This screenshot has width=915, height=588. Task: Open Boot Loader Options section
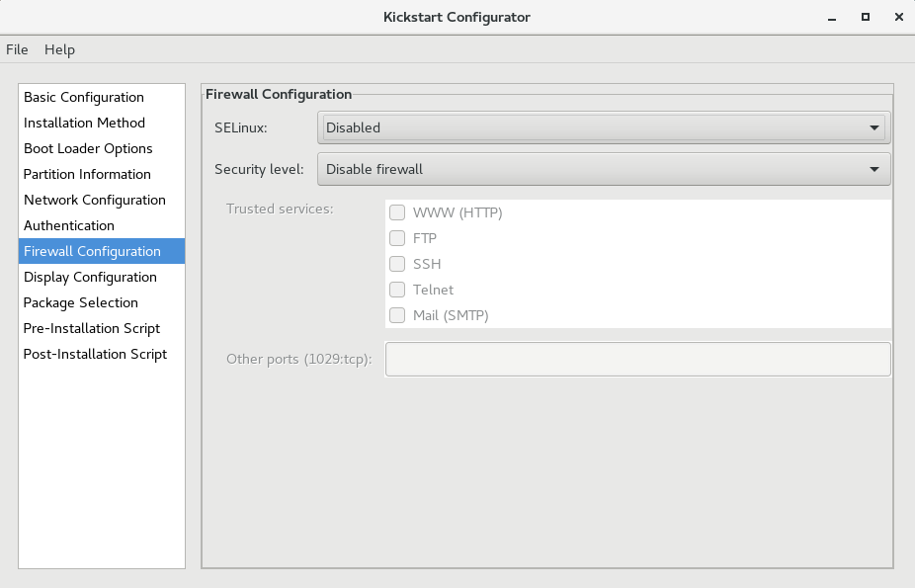(x=88, y=148)
